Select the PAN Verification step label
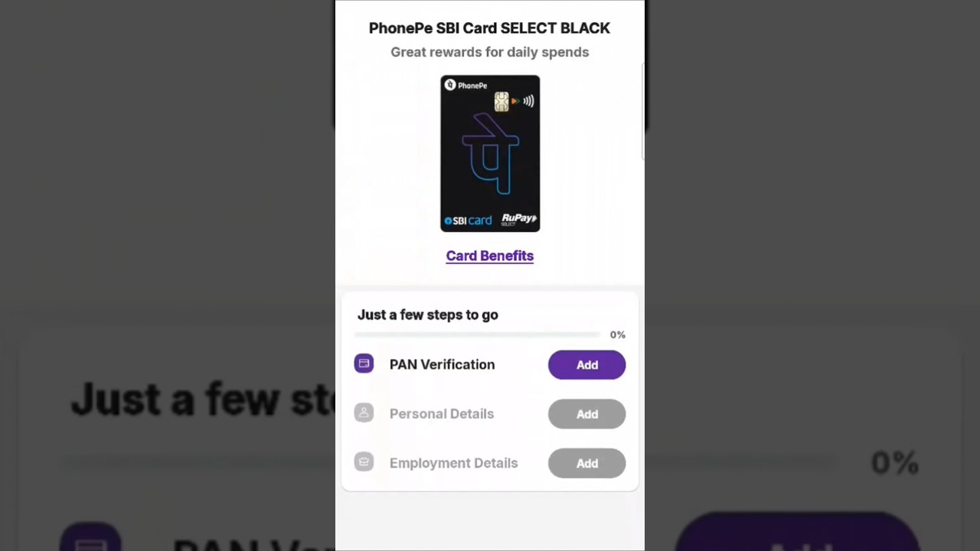 point(442,364)
